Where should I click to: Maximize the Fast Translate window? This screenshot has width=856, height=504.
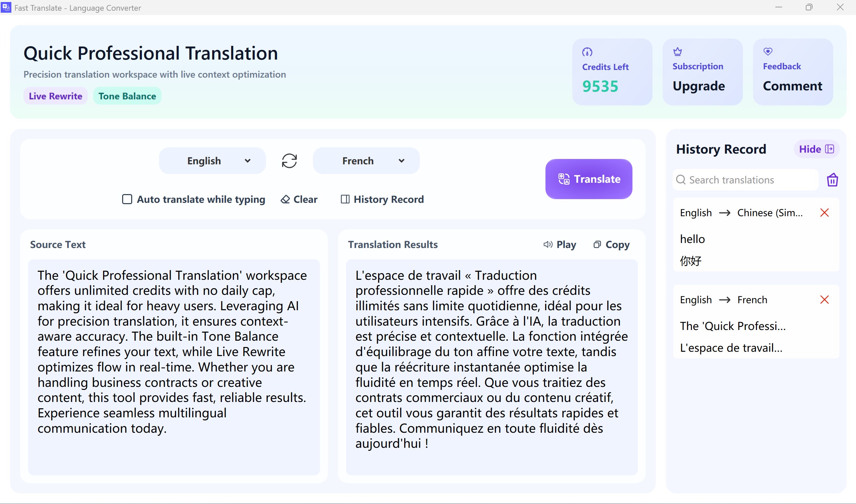click(x=809, y=7)
